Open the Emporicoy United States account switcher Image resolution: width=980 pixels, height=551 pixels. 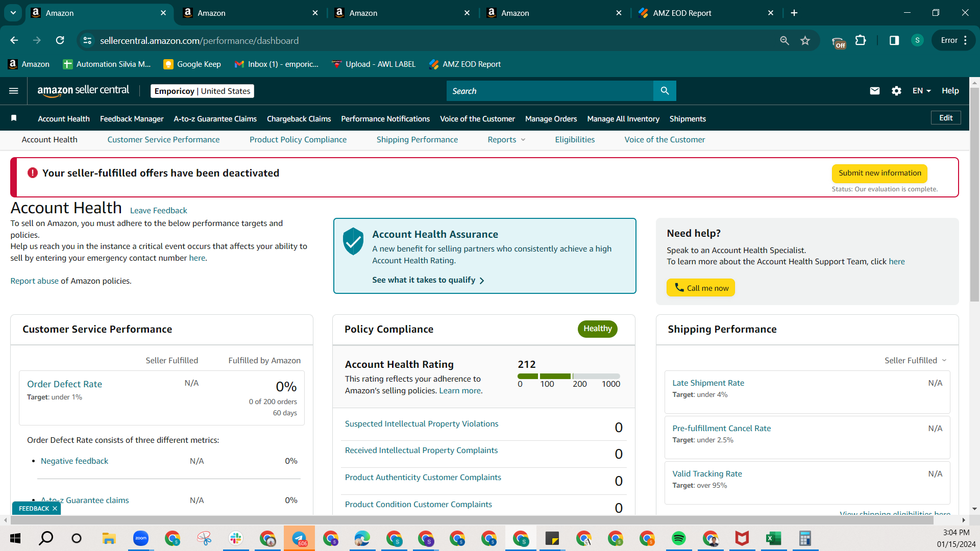click(x=202, y=91)
